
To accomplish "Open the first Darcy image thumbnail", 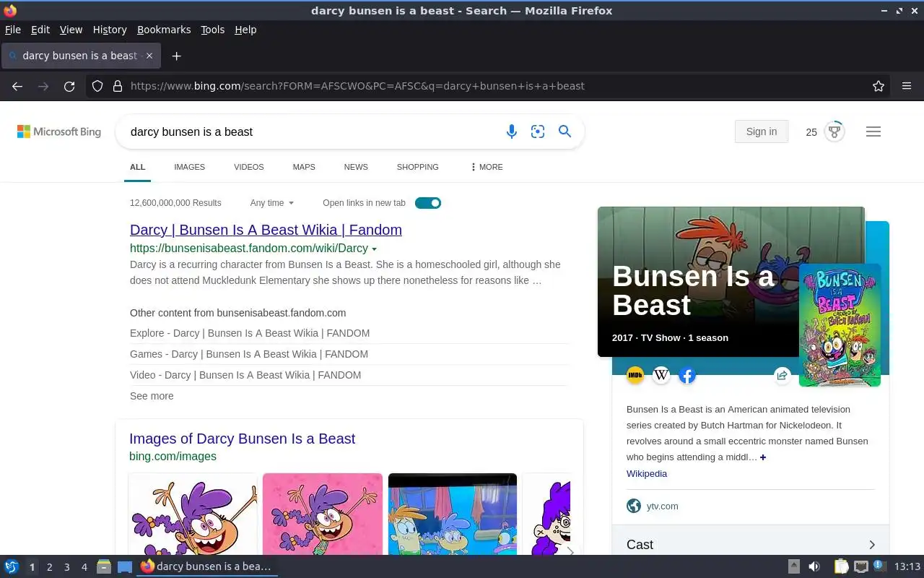I will point(193,514).
